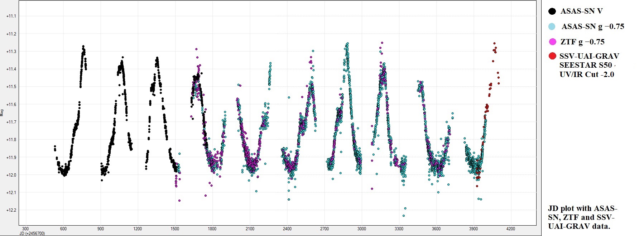This screenshot has width=644, height=236.
Task: Click the 4200 tick label on JD axis
Action: pos(511,229)
